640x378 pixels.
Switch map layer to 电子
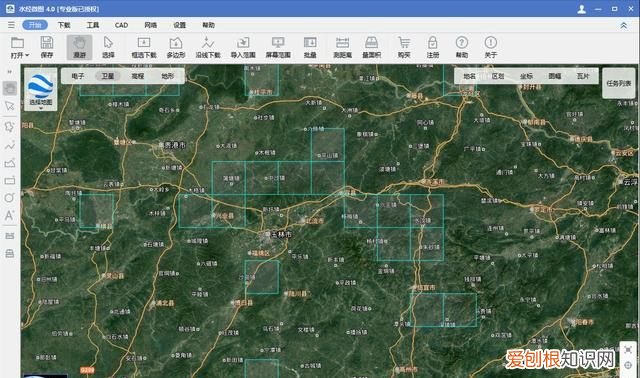(78, 76)
